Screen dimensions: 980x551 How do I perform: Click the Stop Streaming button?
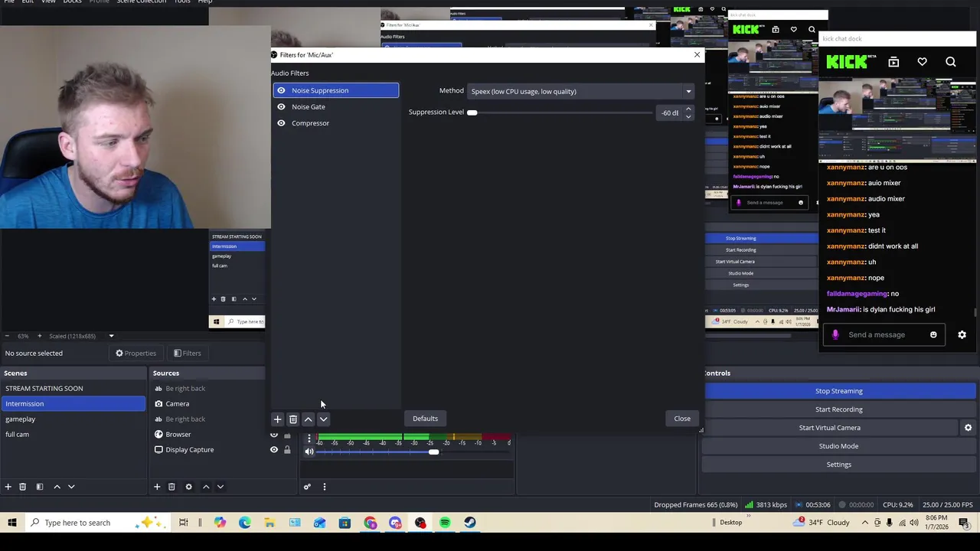click(839, 391)
